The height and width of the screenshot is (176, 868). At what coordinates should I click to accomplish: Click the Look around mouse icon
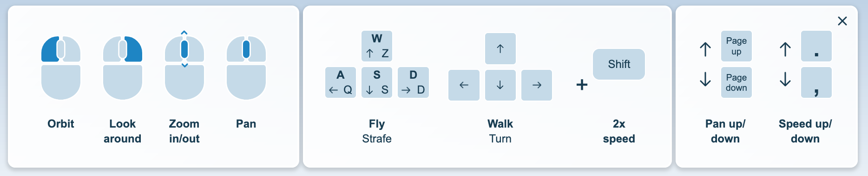click(123, 68)
